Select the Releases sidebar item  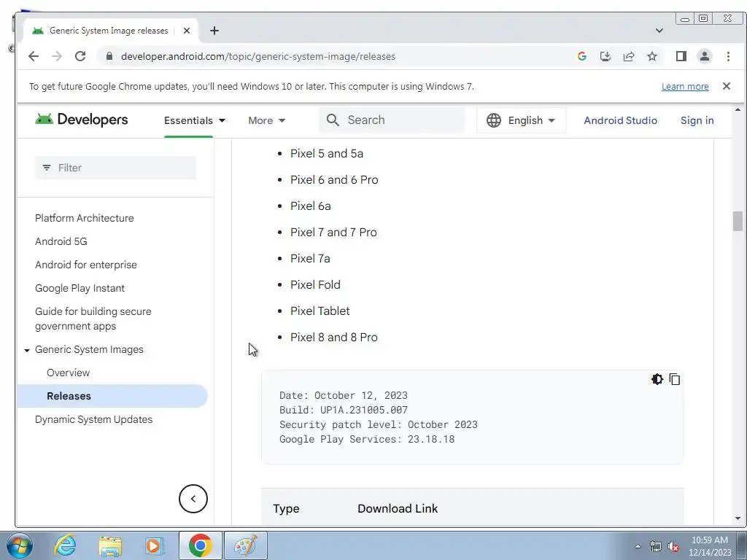coord(113,396)
